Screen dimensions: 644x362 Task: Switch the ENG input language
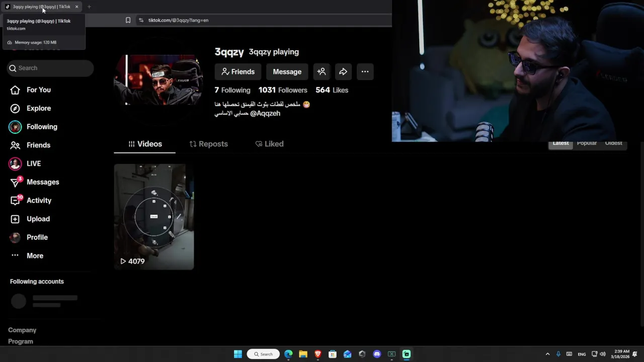coord(582,354)
